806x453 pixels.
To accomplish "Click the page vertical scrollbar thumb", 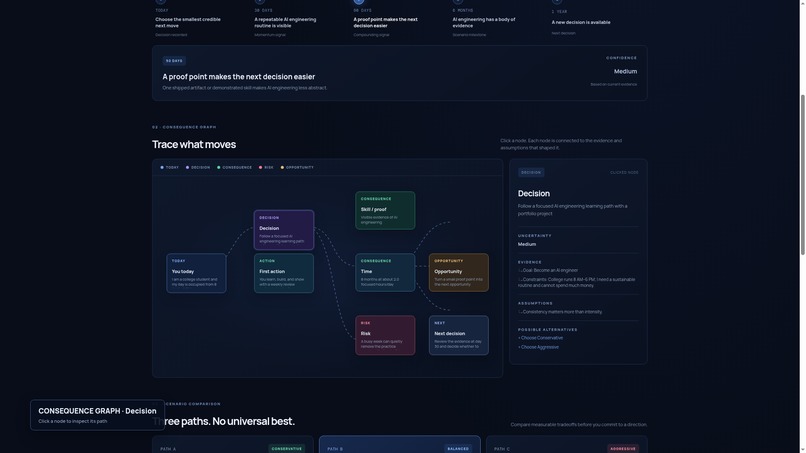I will pyautogui.click(x=802, y=175).
